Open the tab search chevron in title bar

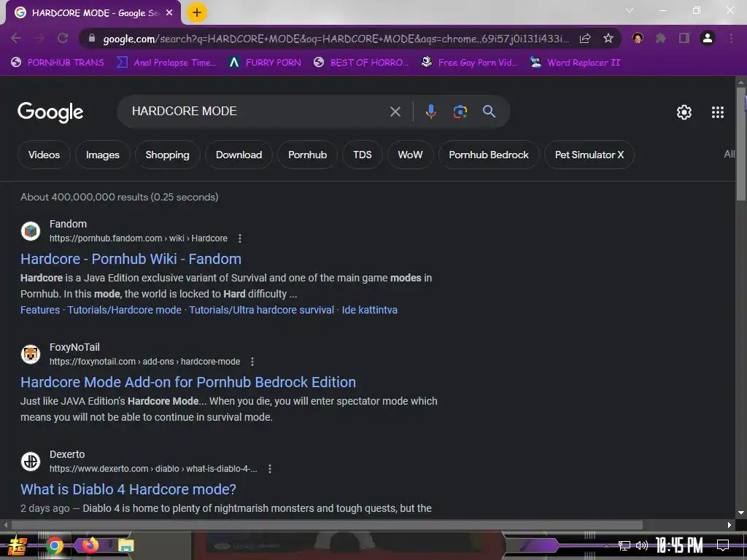coord(630,10)
